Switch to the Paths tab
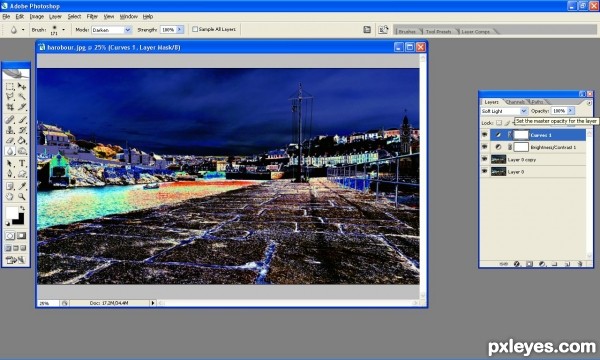This screenshot has height=360, width=600. pyautogui.click(x=537, y=102)
